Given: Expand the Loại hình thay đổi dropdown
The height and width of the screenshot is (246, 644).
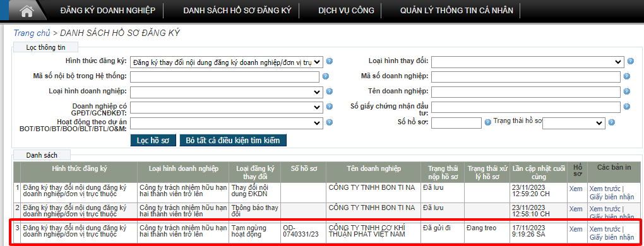Looking at the screenshot, I should point(528,62).
